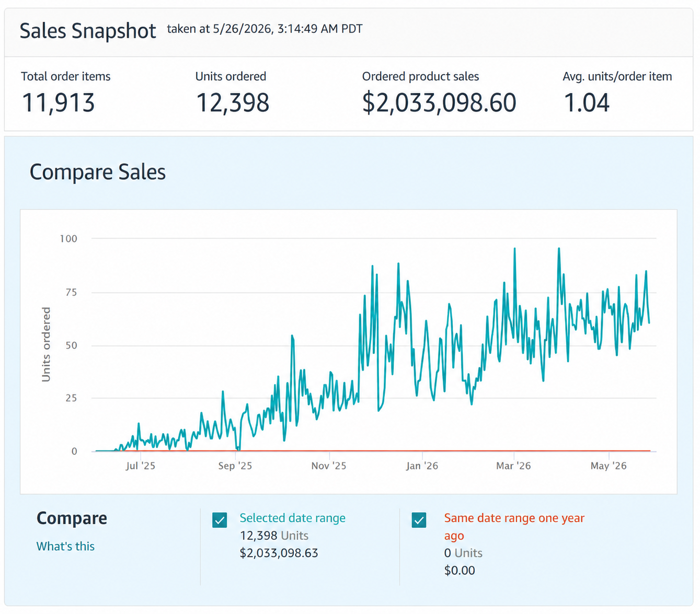Click the Avg. units/order item label

pos(617,76)
